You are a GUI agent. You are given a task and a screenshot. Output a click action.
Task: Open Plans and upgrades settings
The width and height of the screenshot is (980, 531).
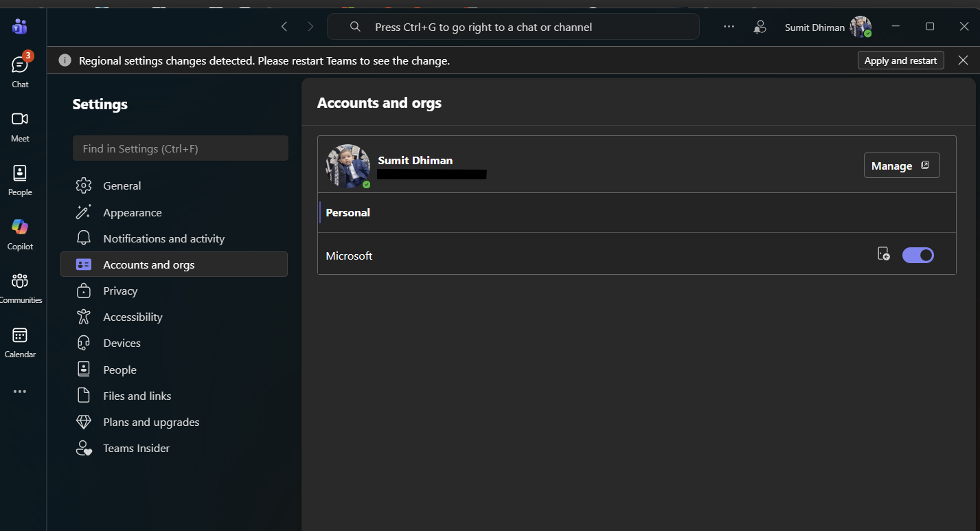click(174, 422)
